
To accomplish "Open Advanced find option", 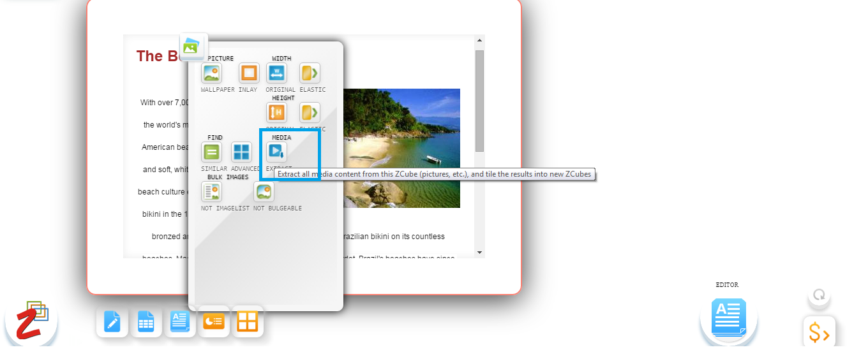I will 241,152.
